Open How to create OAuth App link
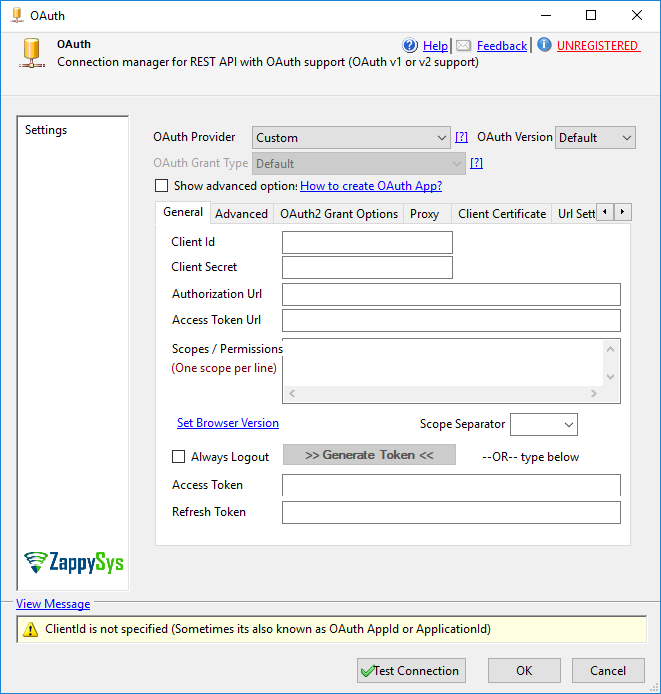Viewport: 661px width, 694px height. tap(371, 186)
